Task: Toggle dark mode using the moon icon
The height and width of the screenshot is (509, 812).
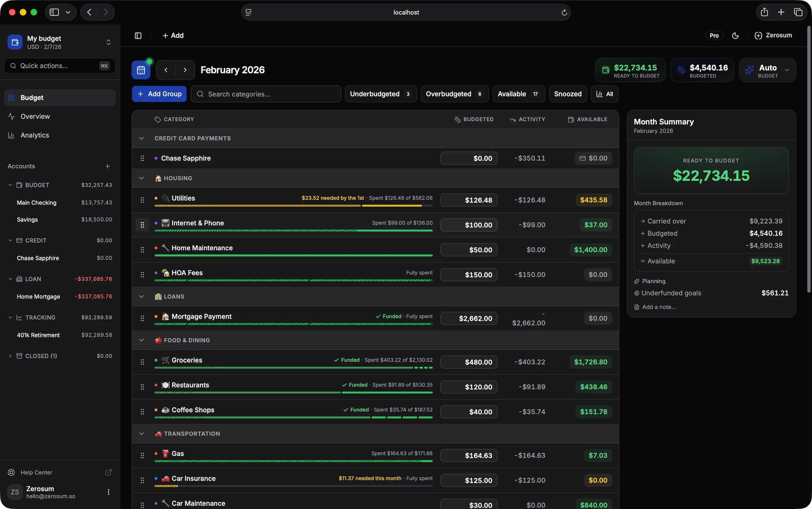Action: [x=735, y=35]
